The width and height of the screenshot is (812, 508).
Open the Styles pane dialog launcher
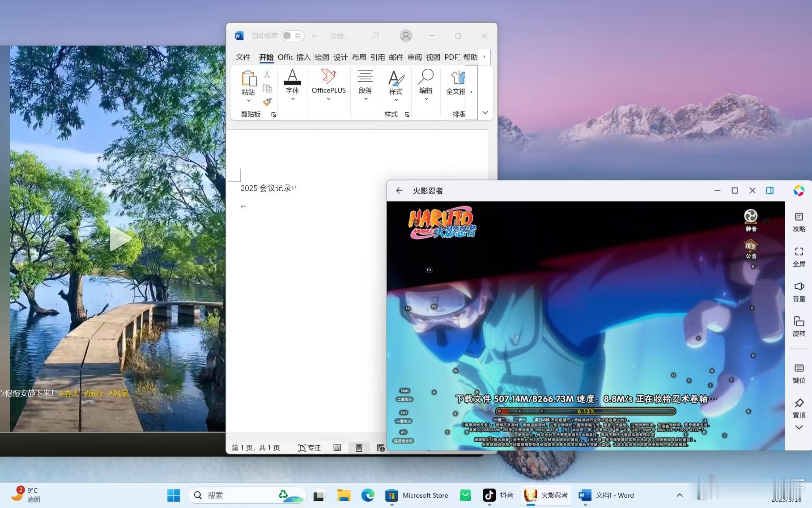click(407, 115)
